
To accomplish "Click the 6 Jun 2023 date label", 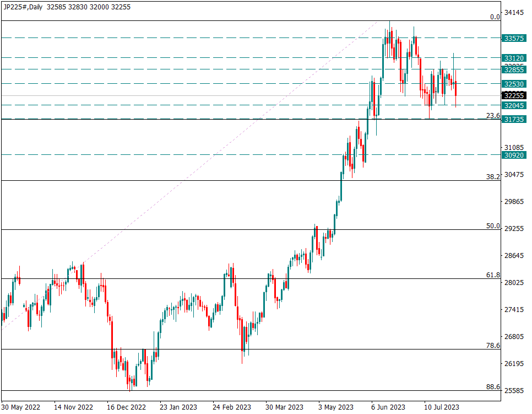I will (x=388, y=407).
